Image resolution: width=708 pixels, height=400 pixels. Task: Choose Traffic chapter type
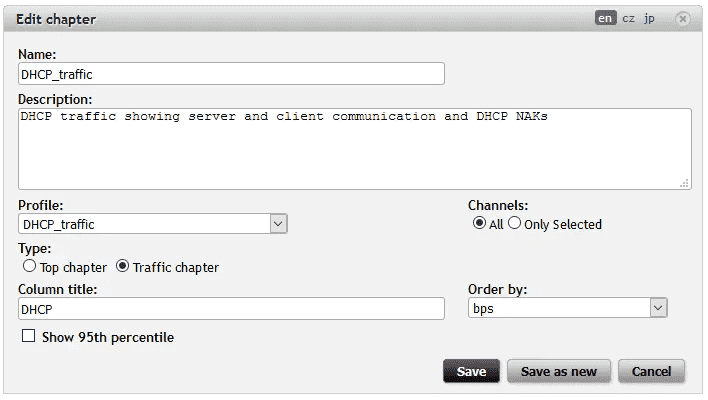123,267
